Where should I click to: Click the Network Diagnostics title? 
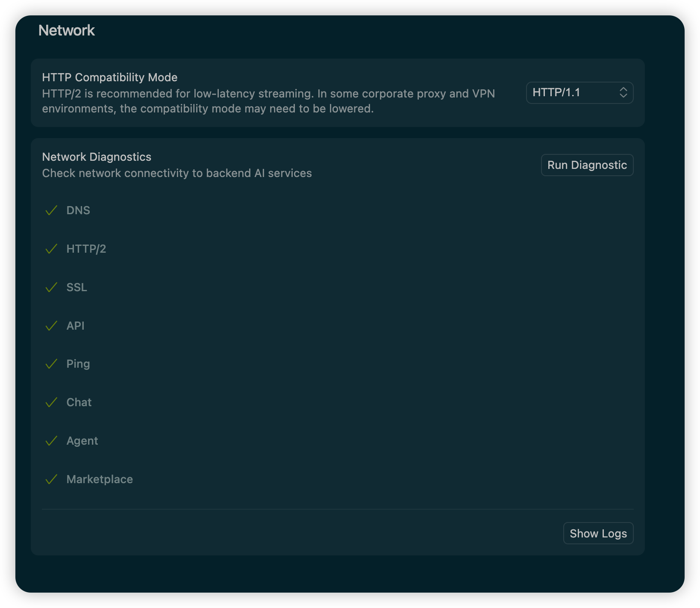pyautogui.click(x=97, y=157)
